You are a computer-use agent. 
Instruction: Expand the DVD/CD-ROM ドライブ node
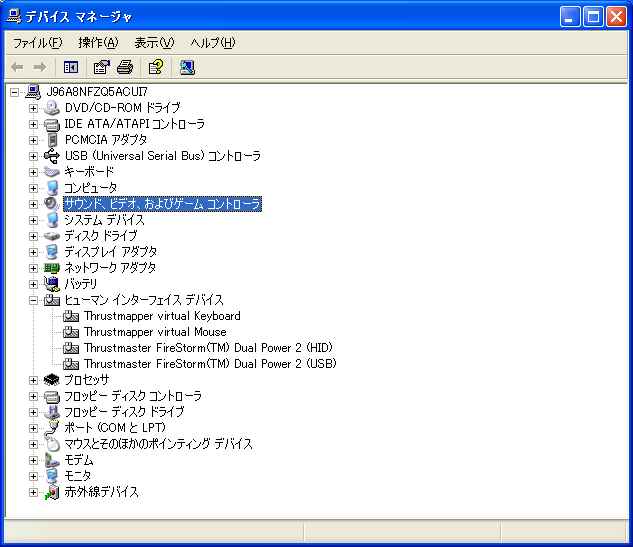(34, 108)
